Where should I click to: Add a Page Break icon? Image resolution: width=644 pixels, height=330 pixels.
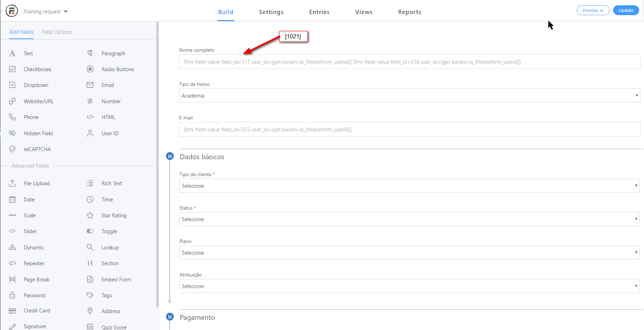(12, 279)
